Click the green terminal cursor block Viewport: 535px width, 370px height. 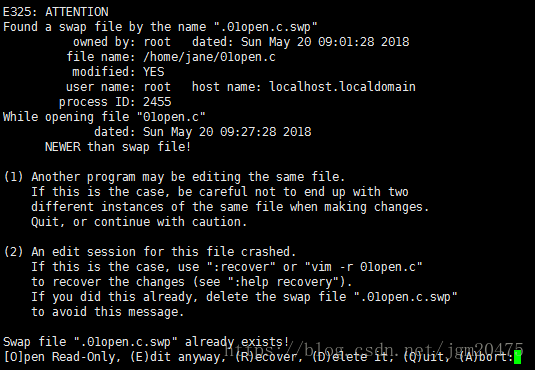pos(517,357)
